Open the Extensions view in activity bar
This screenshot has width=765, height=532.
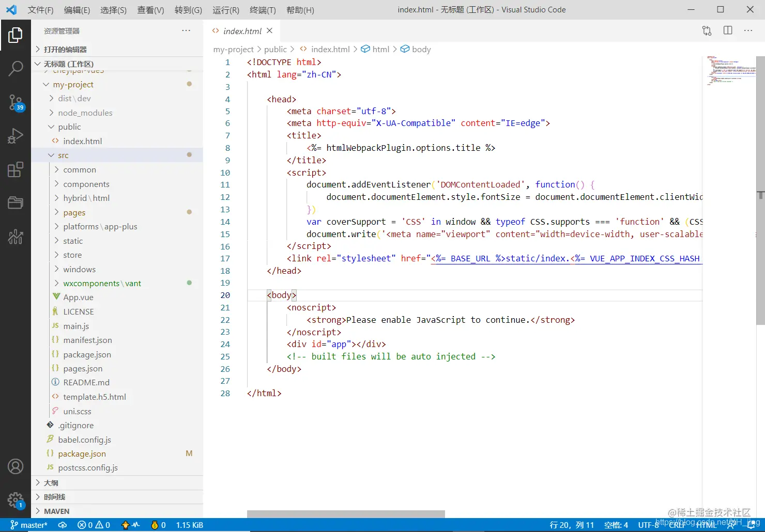click(16, 169)
